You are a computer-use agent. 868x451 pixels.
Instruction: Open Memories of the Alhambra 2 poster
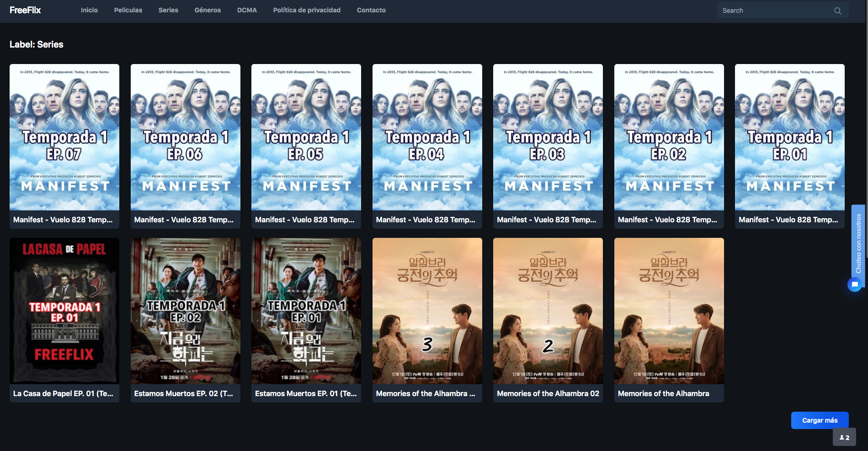(x=548, y=311)
